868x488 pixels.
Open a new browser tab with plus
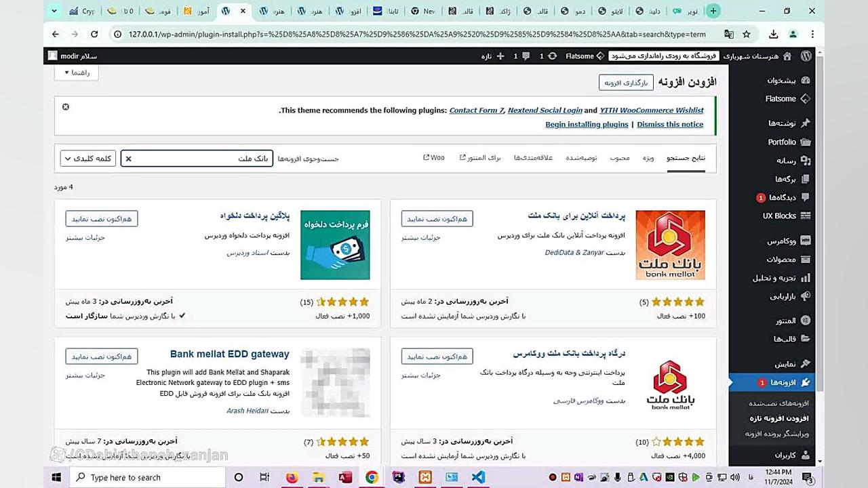tap(713, 11)
